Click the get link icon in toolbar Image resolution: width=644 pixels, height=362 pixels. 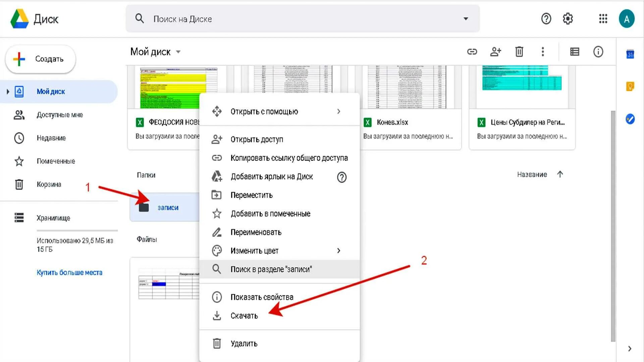click(x=472, y=52)
